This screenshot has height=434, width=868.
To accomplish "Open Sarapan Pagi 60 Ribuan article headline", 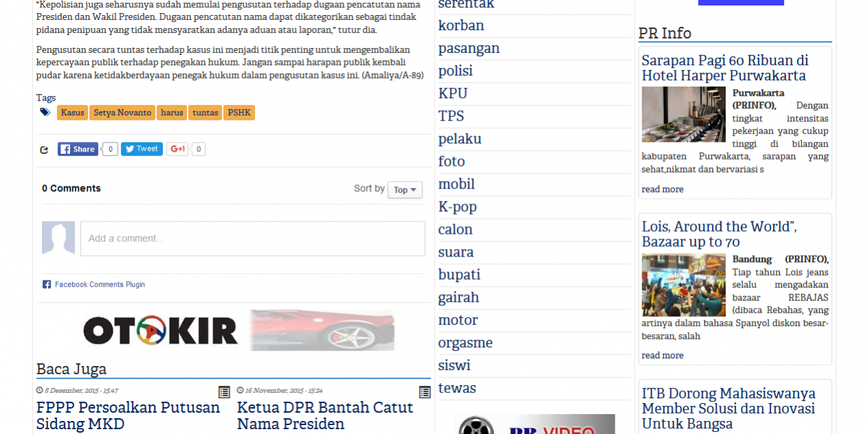I will coord(725,68).
